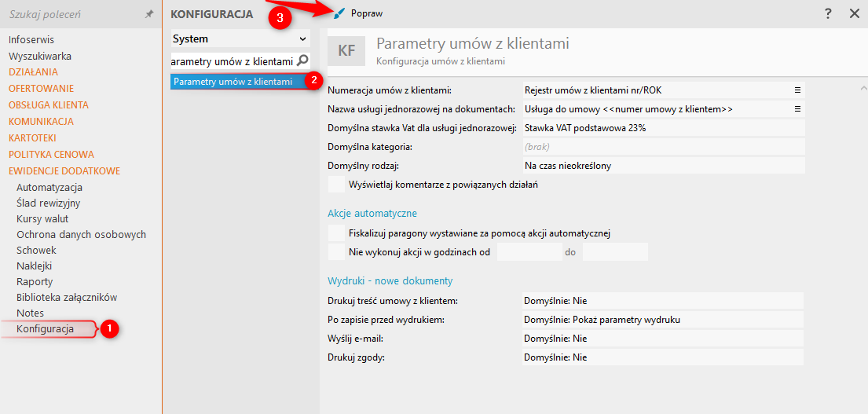Click the Popraw brush icon

pyautogui.click(x=339, y=14)
